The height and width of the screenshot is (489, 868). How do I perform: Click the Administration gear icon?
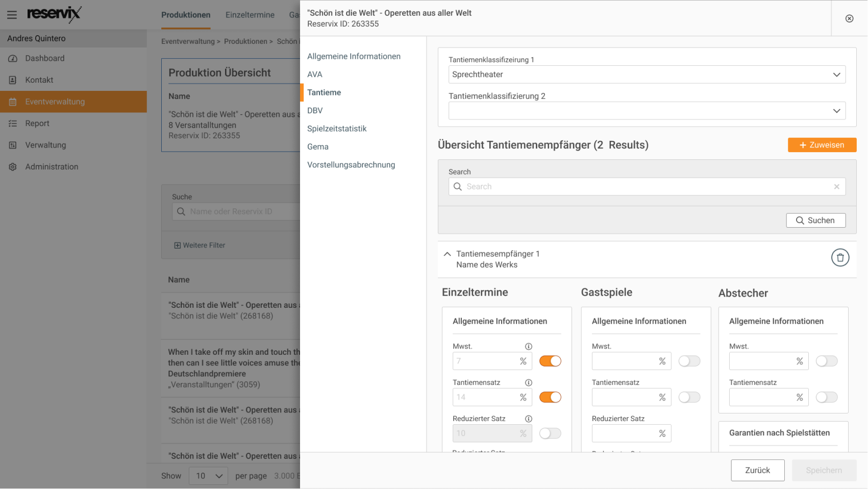tap(13, 167)
